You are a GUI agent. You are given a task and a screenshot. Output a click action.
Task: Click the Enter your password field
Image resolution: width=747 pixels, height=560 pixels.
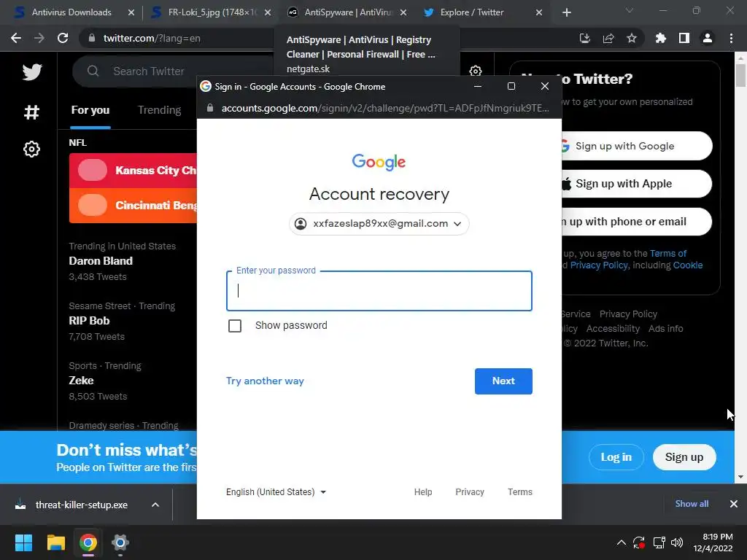coord(379,291)
